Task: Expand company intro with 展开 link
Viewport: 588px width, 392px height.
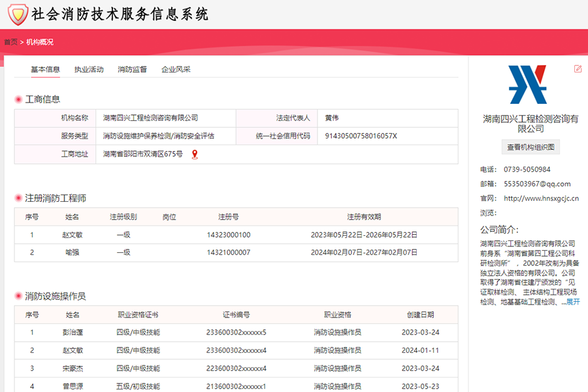Action: coord(572,302)
